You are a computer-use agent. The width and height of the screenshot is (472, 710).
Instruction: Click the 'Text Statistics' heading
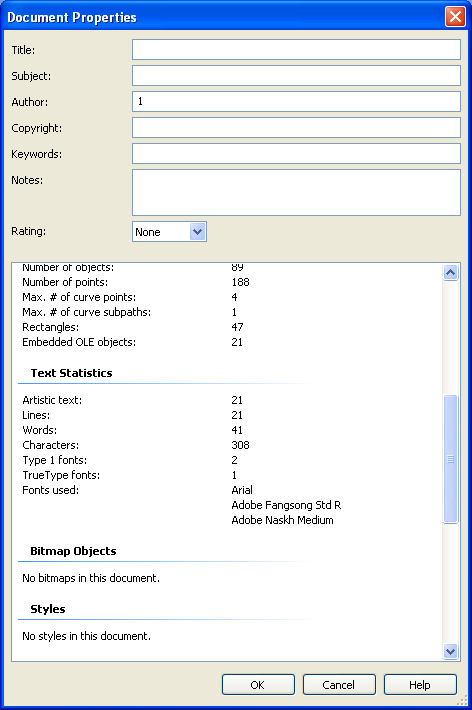coord(72,373)
